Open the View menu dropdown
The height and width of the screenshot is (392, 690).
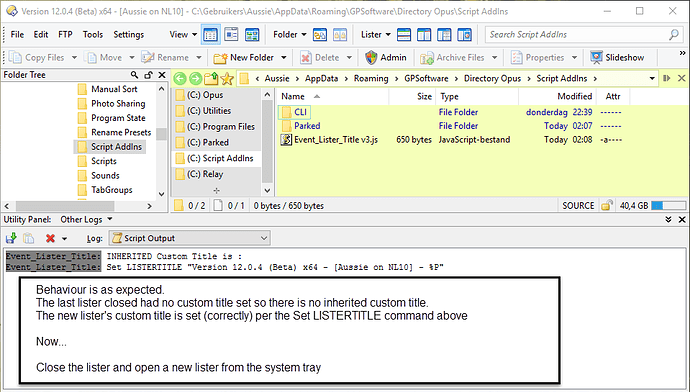[x=183, y=34]
